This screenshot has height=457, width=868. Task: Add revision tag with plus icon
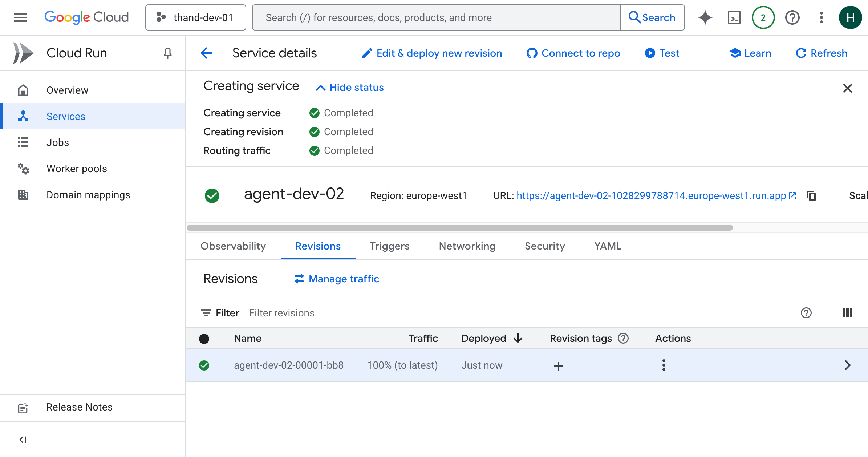(x=558, y=366)
